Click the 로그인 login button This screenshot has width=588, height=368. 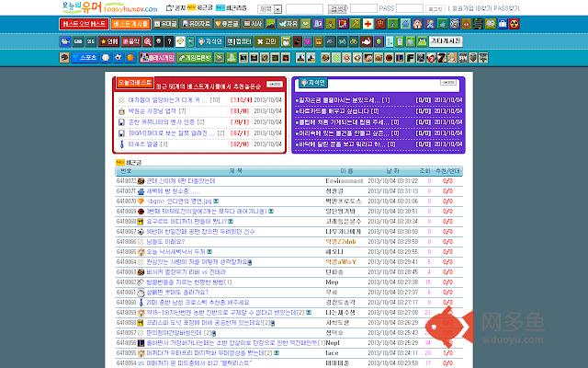(435, 8)
